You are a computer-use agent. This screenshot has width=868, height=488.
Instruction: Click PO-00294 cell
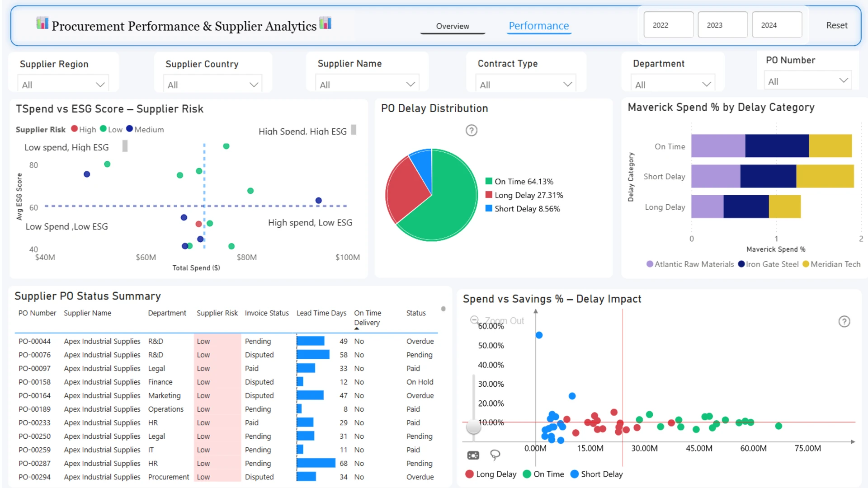34,477
